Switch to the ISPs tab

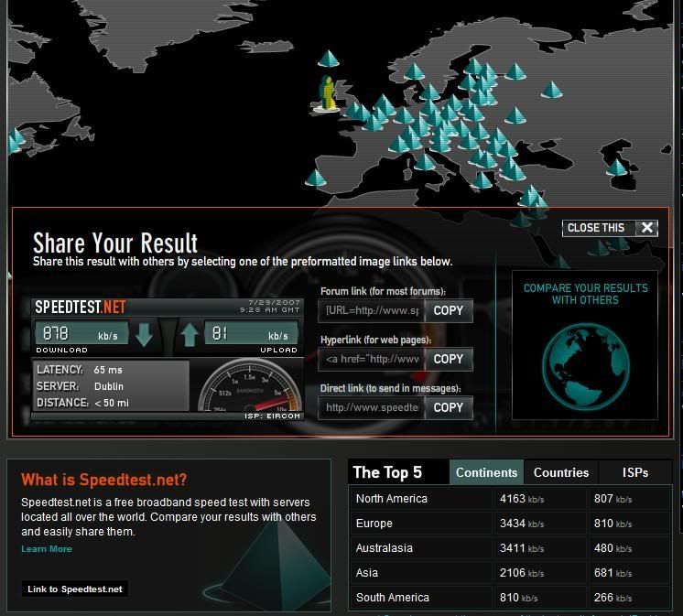click(x=634, y=472)
